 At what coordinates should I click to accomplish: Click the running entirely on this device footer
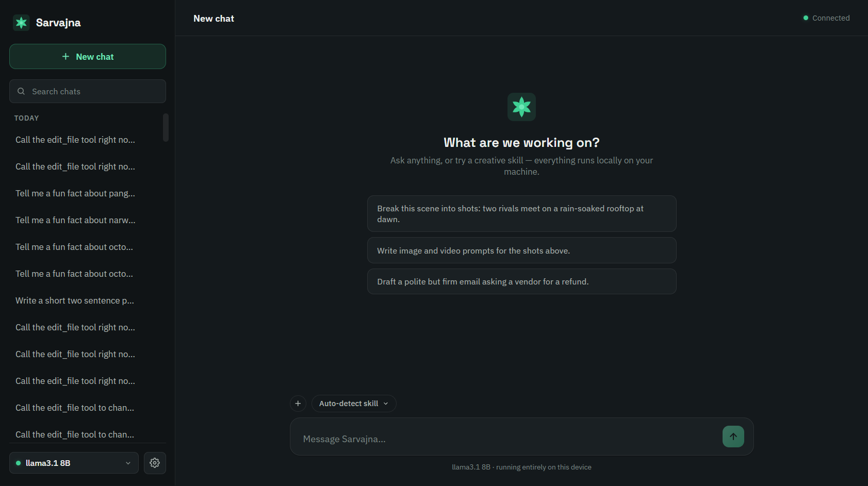click(x=521, y=467)
